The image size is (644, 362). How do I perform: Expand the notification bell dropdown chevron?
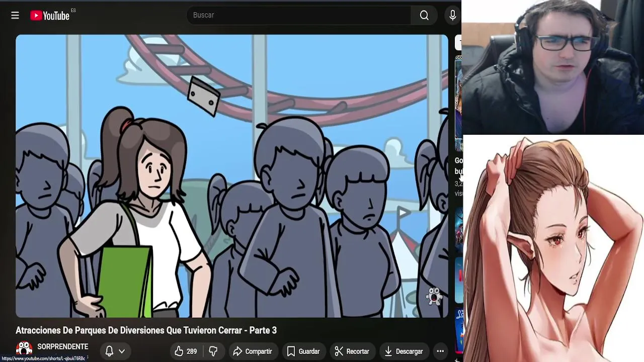tap(122, 351)
